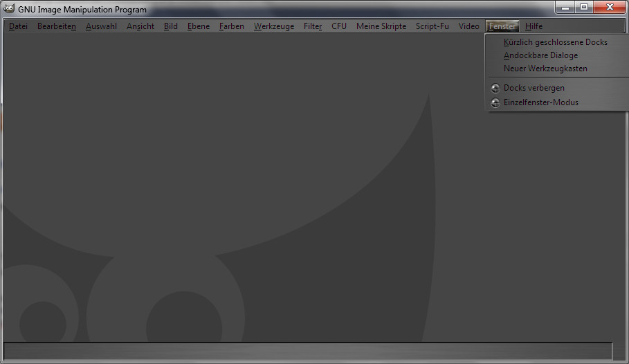Open the Bearbeiten menu
The width and height of the screenshot is (629, 364).
57,26
